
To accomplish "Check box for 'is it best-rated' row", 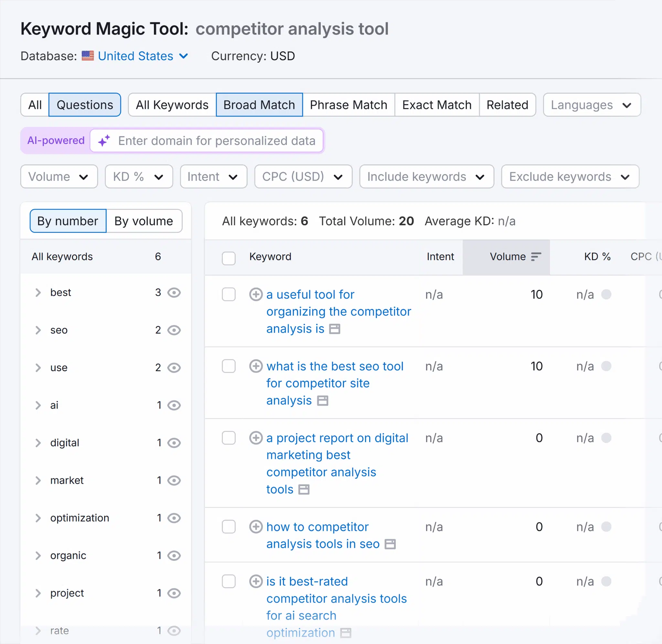I will click(x=229, y=581).
